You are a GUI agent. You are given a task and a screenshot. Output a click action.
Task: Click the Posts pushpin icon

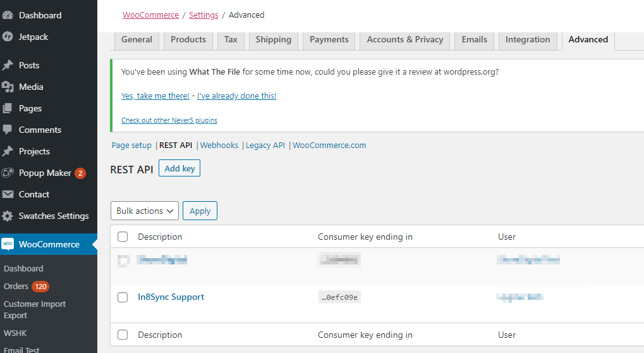coord(8,65)
